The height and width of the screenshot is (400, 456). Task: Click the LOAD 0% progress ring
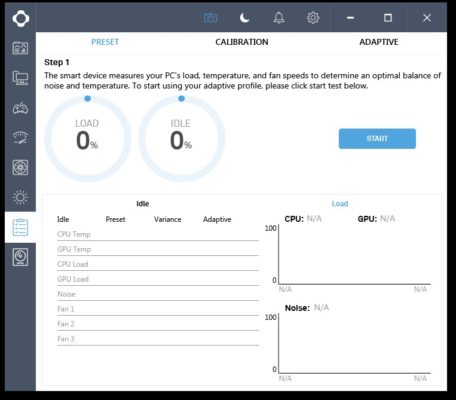[x=88, y=138]
